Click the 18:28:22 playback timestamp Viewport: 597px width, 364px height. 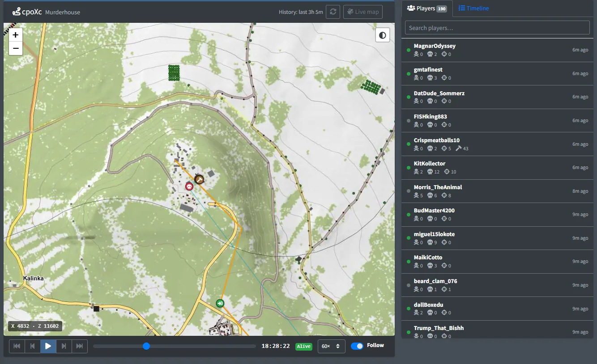pos(276,346)
